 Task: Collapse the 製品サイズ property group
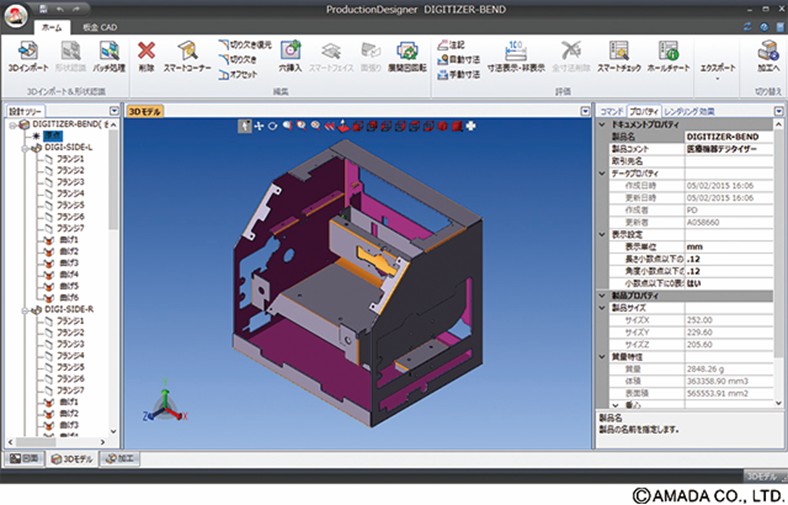pos(601,307)
